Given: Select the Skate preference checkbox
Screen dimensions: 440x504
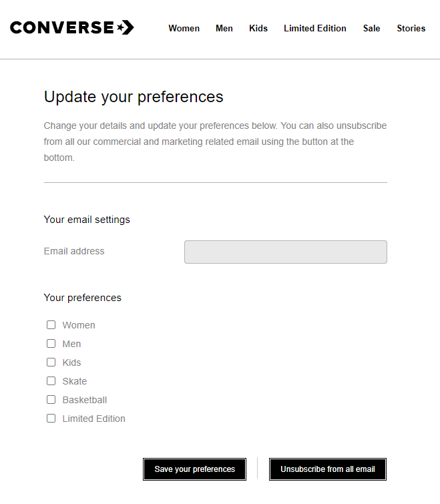Looking at the screenshot, I should pyautogui.click(x=51, y=381).
